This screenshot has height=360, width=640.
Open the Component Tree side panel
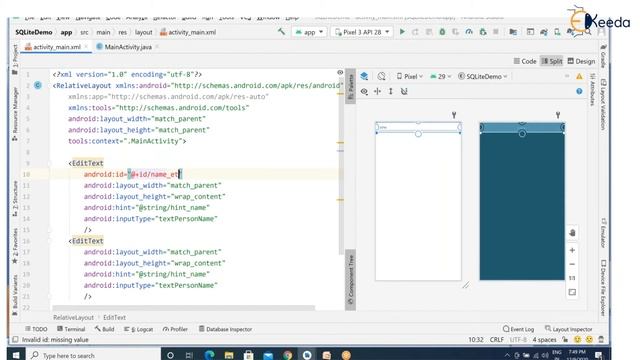(x=350, y=280)
